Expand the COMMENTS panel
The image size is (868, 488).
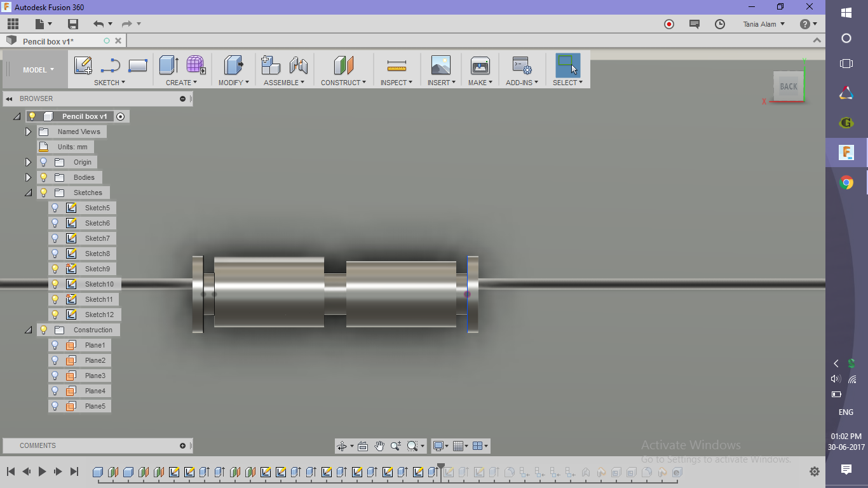point(182,445)
